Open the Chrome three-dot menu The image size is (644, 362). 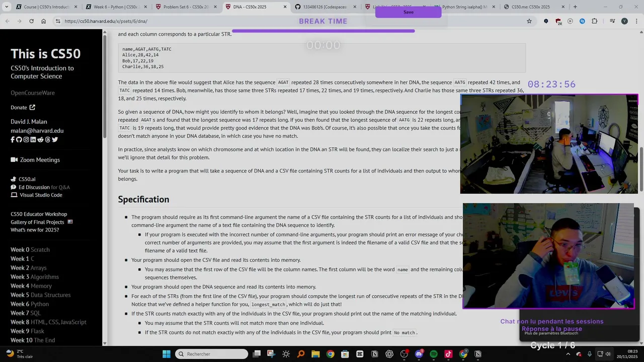tap(636, 21)
